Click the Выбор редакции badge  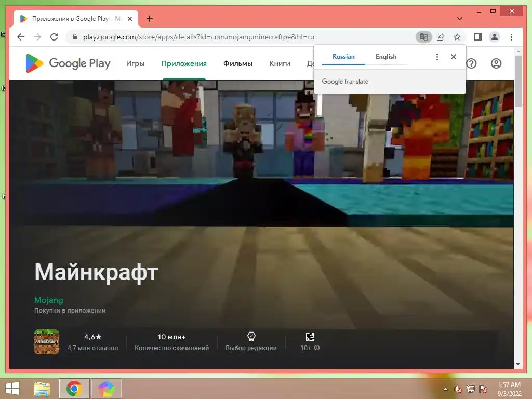251,342
